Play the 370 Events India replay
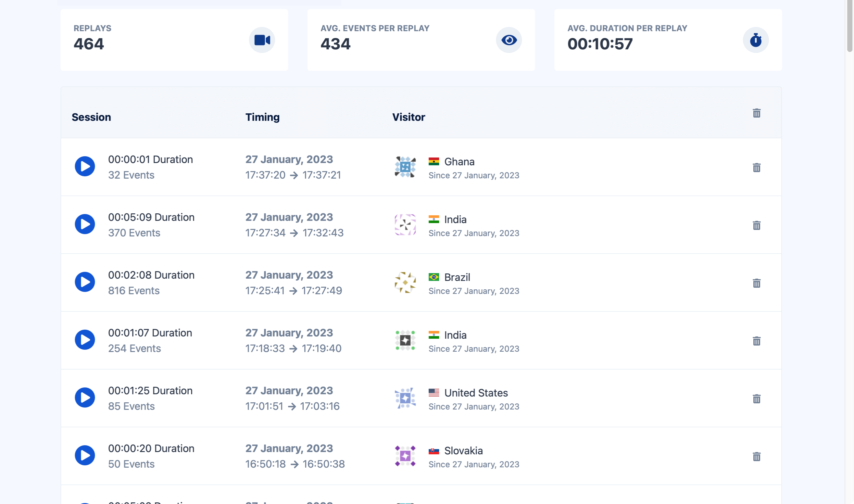The width and height of the screenshot is (854, 504). point(85,224)
